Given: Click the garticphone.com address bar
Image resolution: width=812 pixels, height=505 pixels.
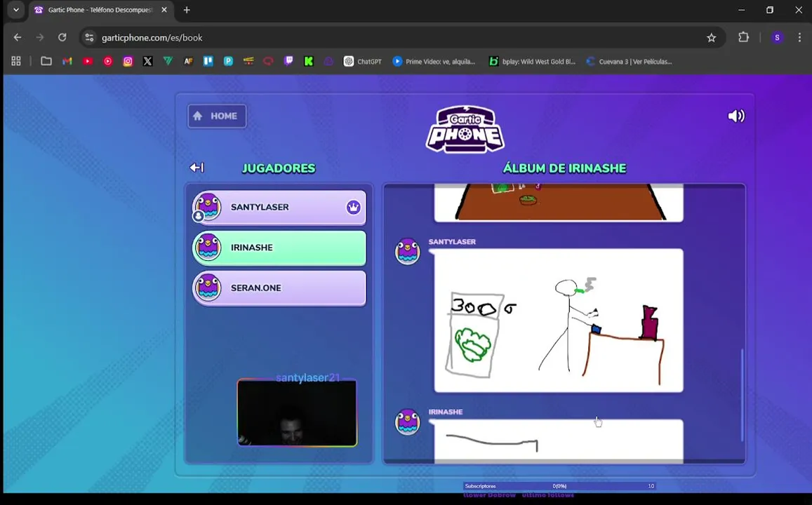Looking at the screenshot, I should coord(401,37).
